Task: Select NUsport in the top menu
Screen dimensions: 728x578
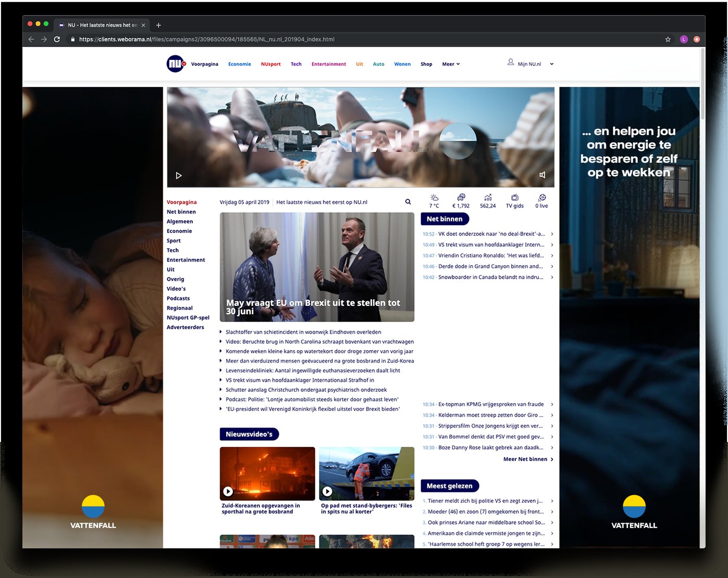Action: pos(271,64)
